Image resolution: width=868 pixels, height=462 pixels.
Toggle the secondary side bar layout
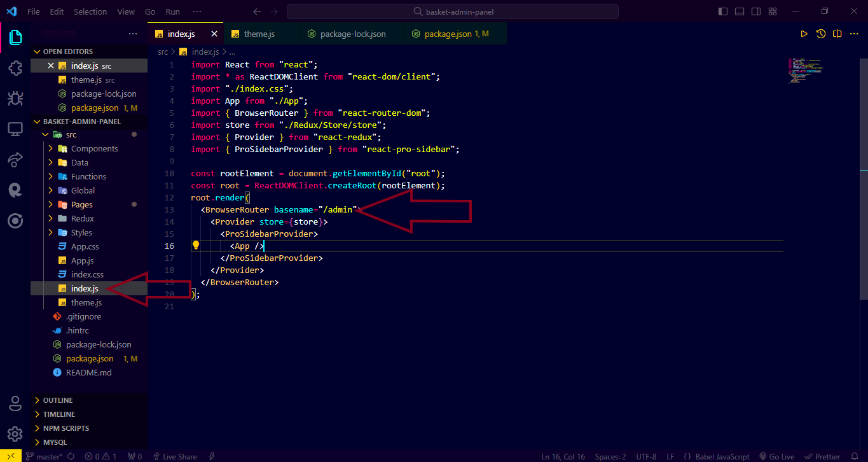(756, 11)
